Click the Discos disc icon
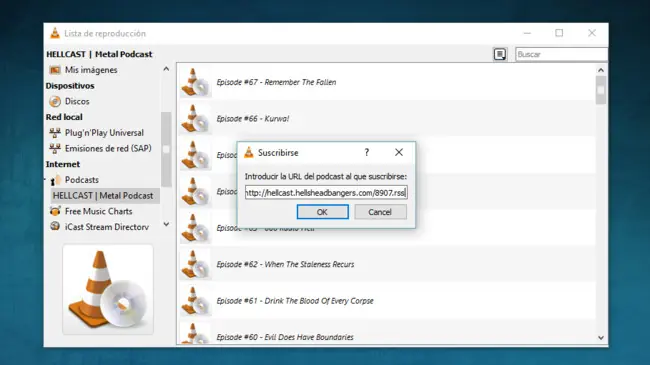The width and height of the screenshot is (650, 365). point(55,101)
